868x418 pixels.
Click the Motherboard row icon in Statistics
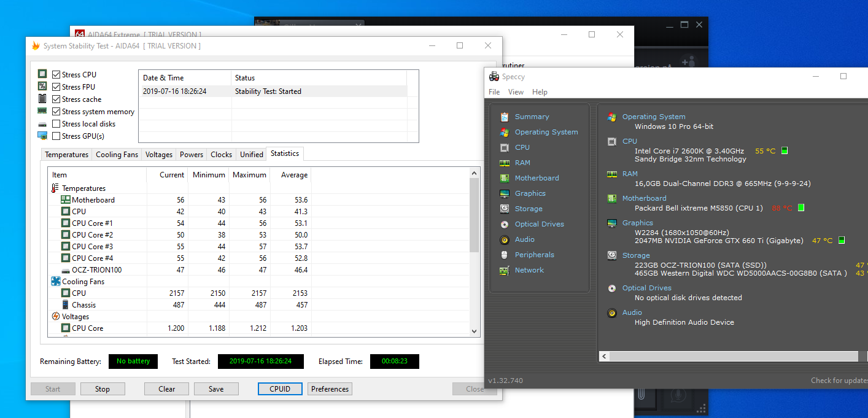pos(66,200)
